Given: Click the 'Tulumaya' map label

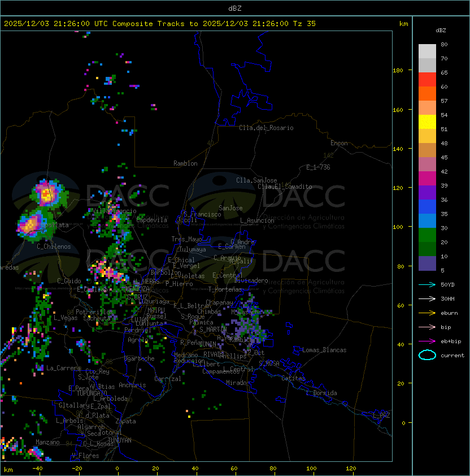Looking at the screenshot, I should pyautogui.click(x=193, y=249).
